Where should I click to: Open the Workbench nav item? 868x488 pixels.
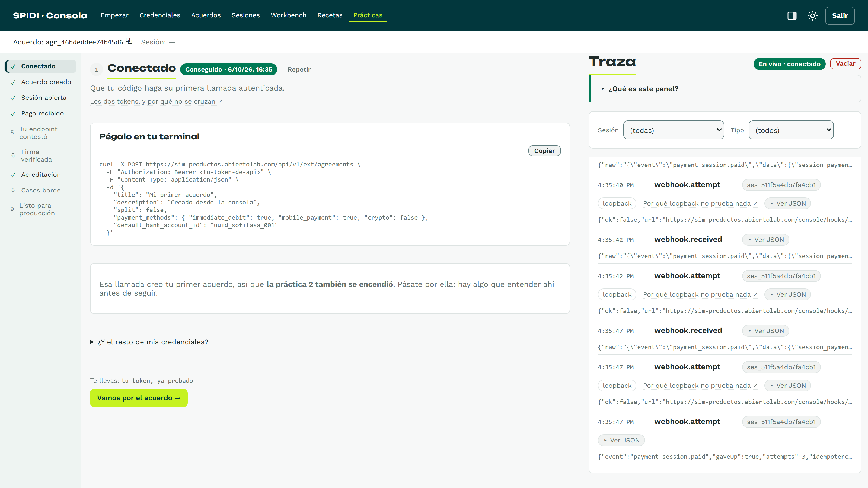(288, 15)
